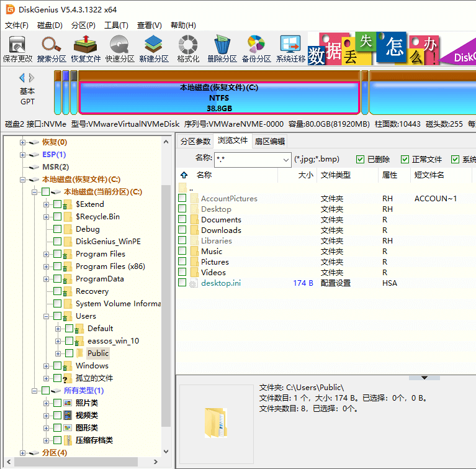Switch to the 分区参数 tab

click(x=195, y=141)
